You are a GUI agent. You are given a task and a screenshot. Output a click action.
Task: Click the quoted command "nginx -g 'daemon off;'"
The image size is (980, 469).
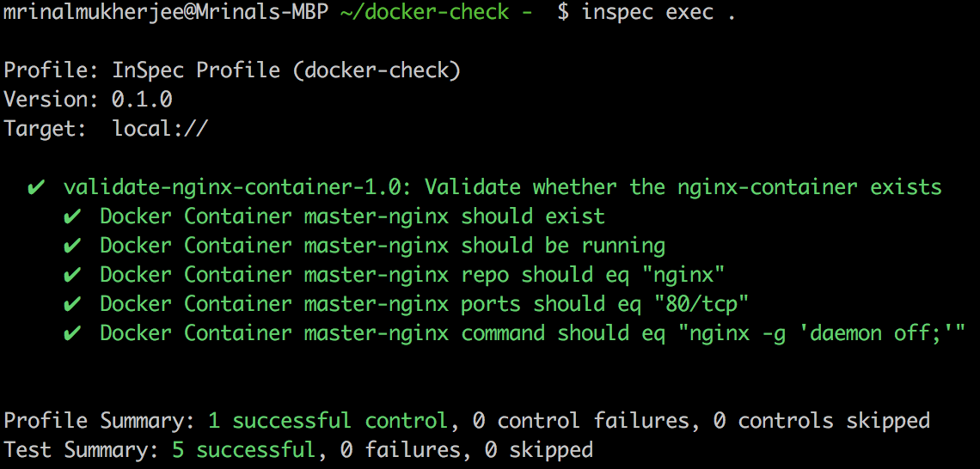pos(822,333)
